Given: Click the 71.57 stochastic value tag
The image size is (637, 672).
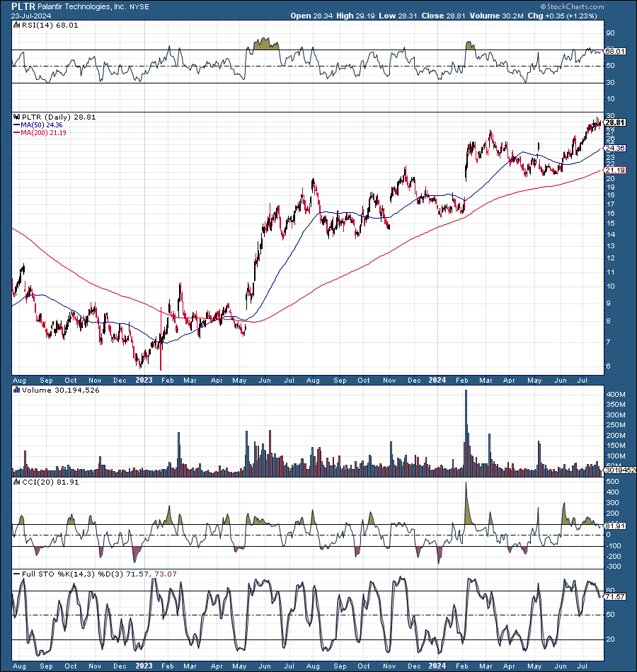Looking at the screenshot, I should click(x=615, y=596).
